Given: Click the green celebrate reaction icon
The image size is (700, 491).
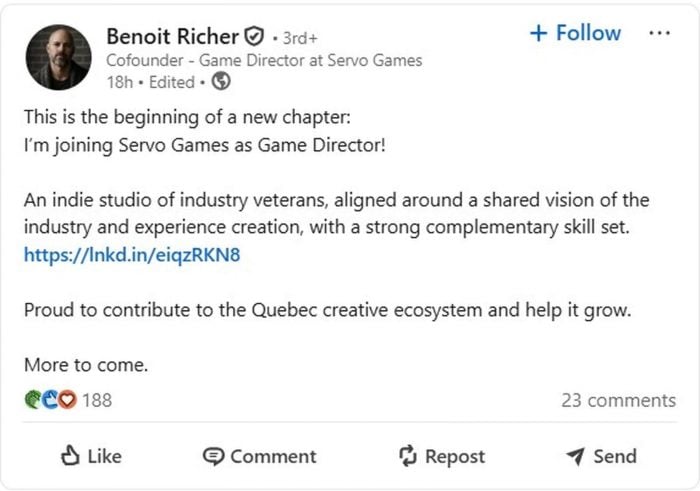Looking at the screenshot, I should 32,400.
